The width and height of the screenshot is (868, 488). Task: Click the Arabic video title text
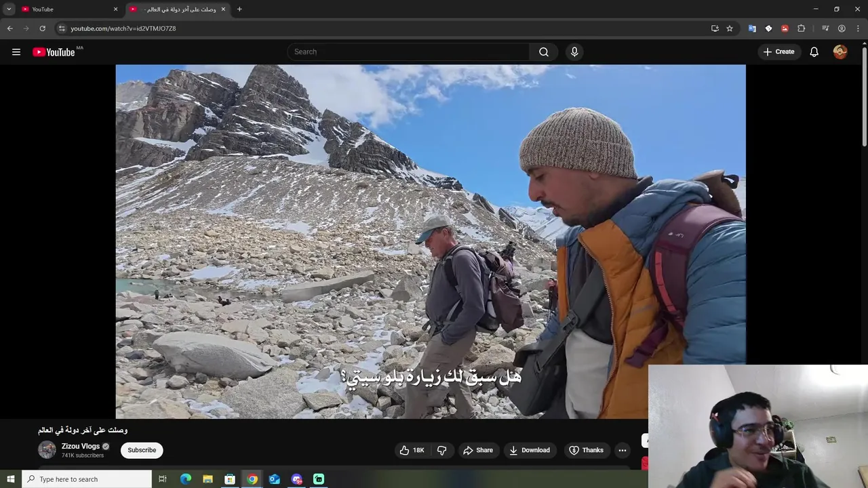[83, 430]
